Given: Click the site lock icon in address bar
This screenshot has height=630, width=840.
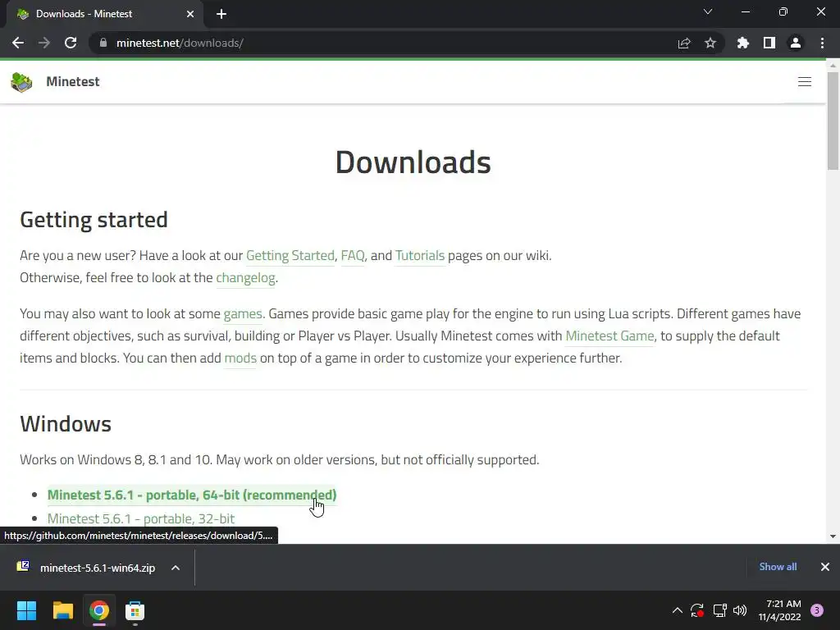Looking at the screenshot, I should 103,43.
